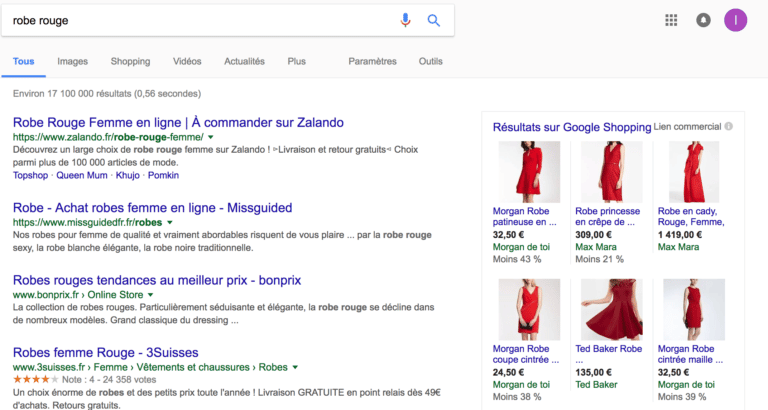Open the Robes femme Rouge 3Suisses result
Screen dimensions: 768x410
click(105, 353)
